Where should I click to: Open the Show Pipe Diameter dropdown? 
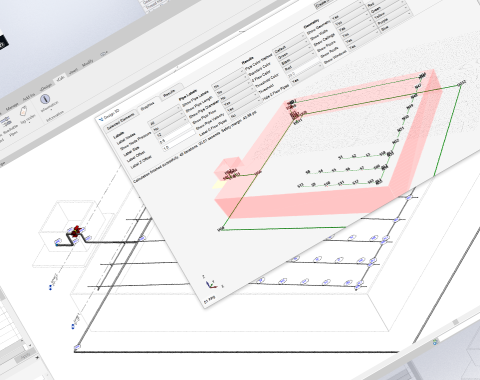coord(236,91)
